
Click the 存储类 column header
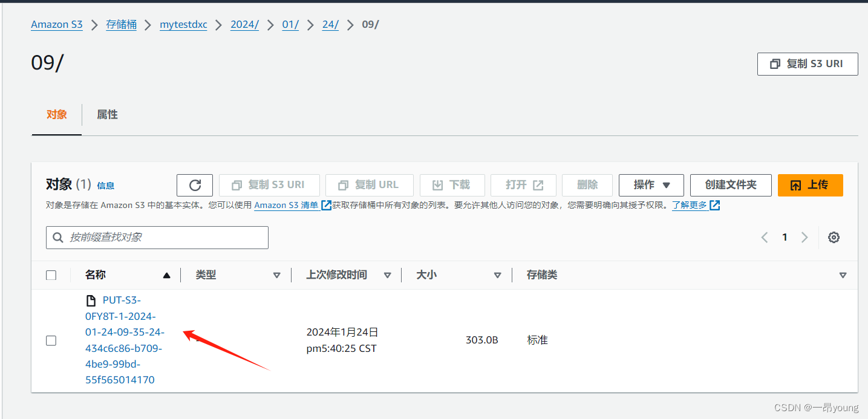pos(542,275)
